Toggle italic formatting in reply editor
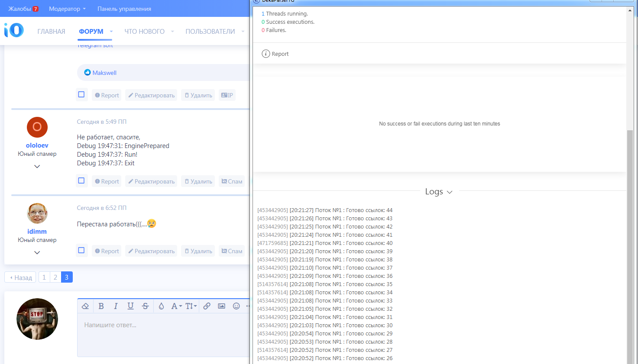The height and width of the screenshot is (364, 638). point(116,306)
